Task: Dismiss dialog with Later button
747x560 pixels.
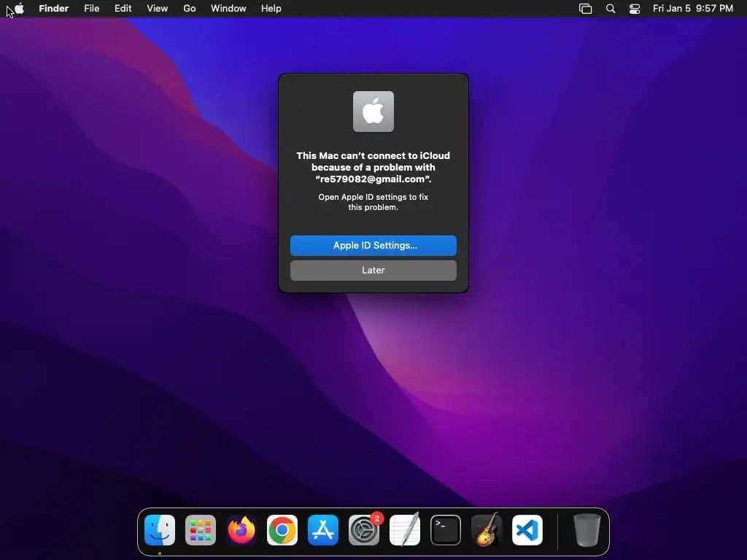Action: tap(373, 270)
